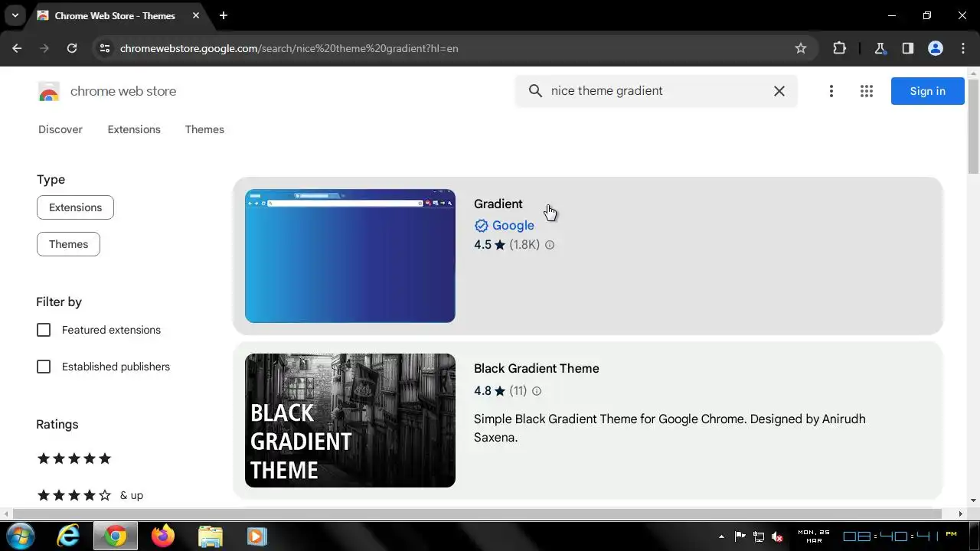Reload the current page

(x=72, y=48)
